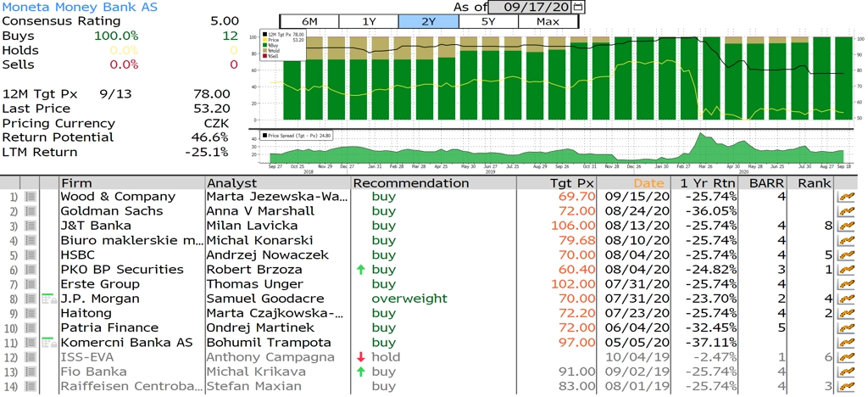Open the chart icon at the end of the HSBC row
Screen dimensions: 868x397
846,255
